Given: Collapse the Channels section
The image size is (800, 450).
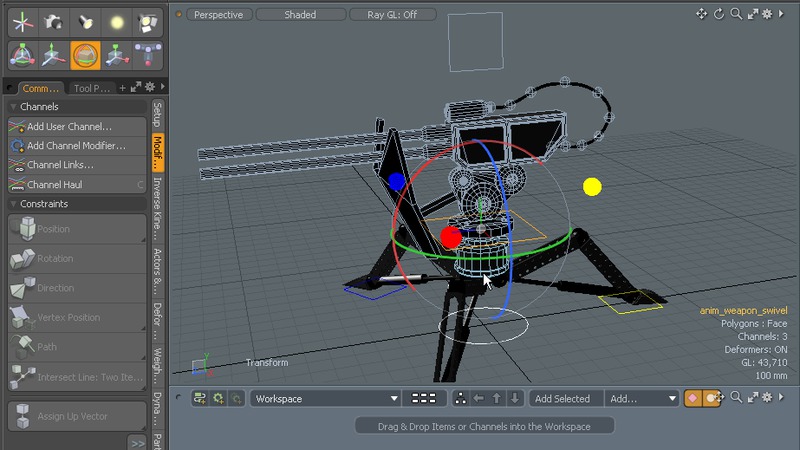Looking at the screenshot, I should tap(13, 107).
